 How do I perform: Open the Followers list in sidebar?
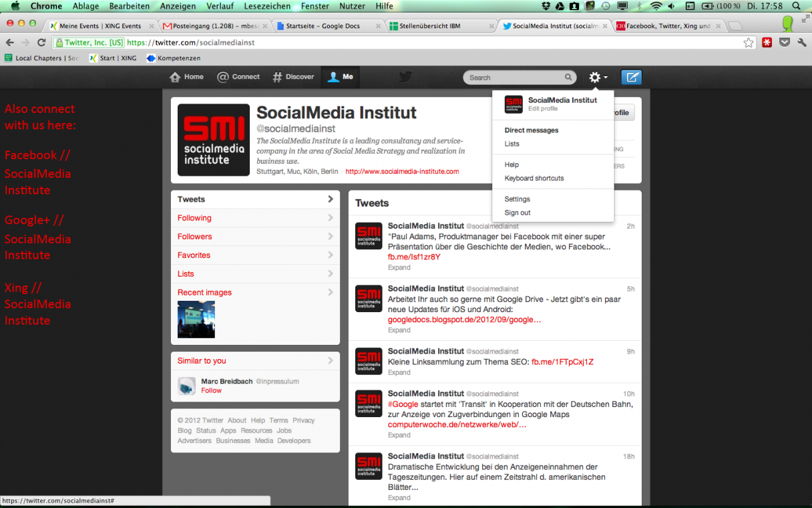(x=255, y=237)
